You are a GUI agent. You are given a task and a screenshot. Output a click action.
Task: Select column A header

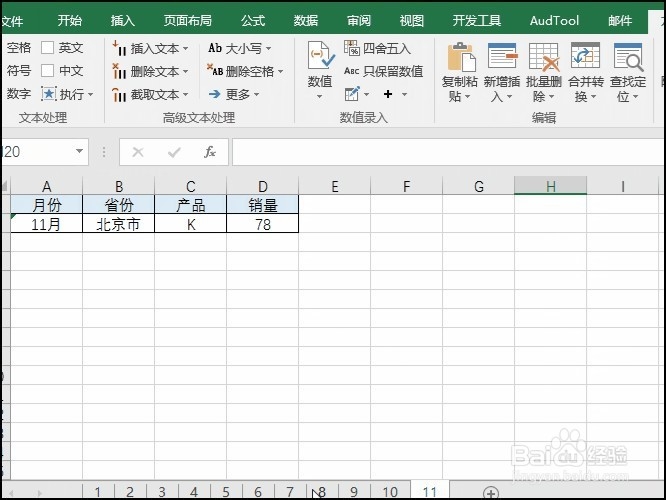point(46,186)
